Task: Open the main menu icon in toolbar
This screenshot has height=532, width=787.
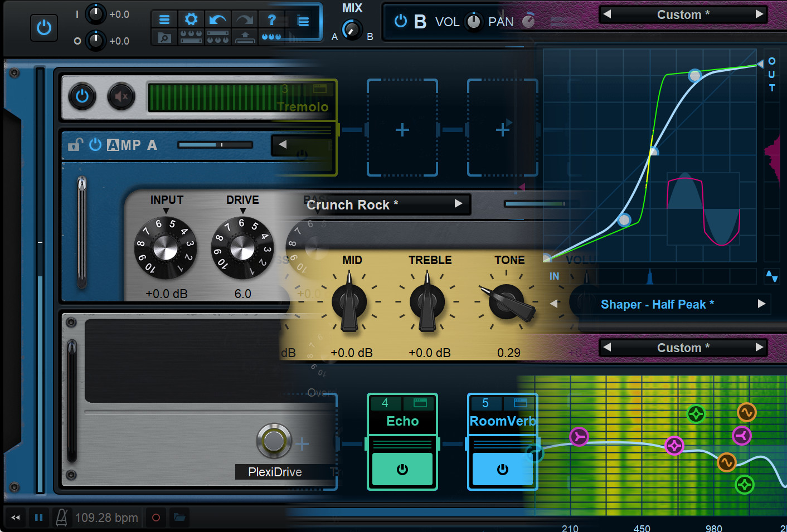Action: tap(164, 20)
